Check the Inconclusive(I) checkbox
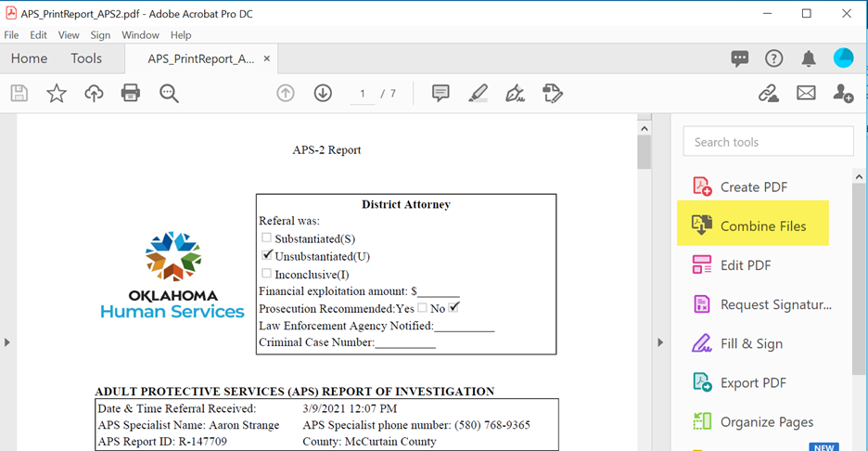868x451 pixels. click(x=266, y=273)
